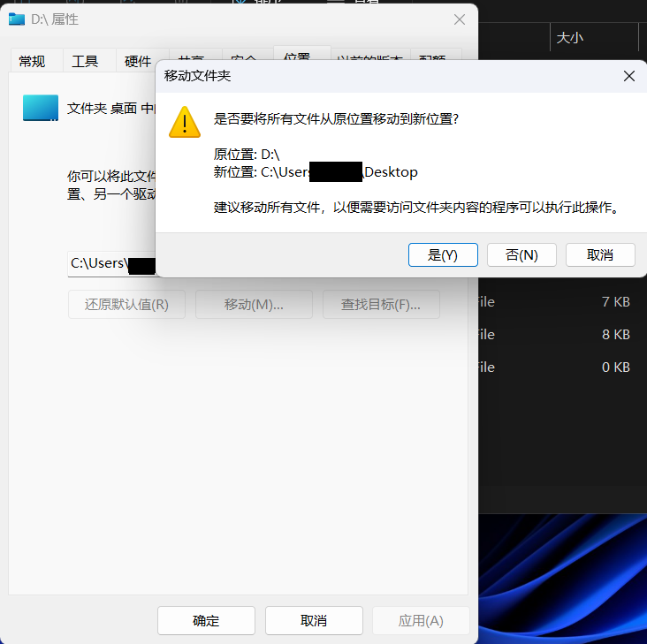The width and height of the screenshot is (647, 644).
Task: Click the 移动文件夹 dialog title
Action: (x=197, y=76)
